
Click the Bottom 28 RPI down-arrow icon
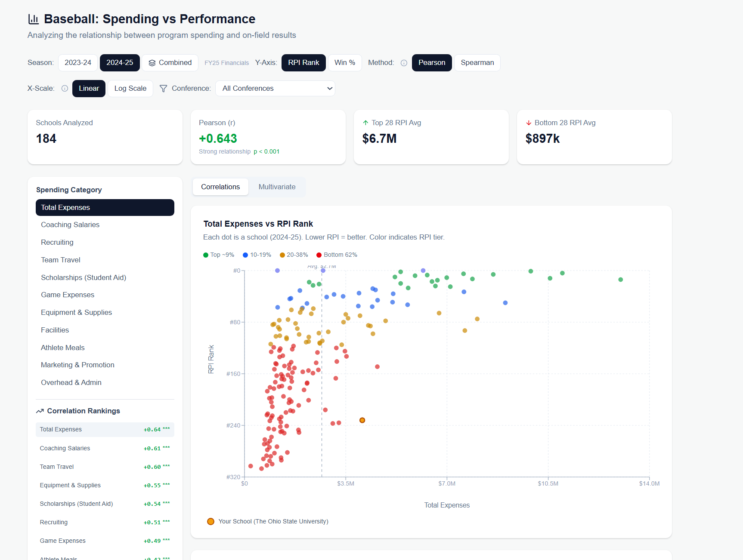[529, 123]
